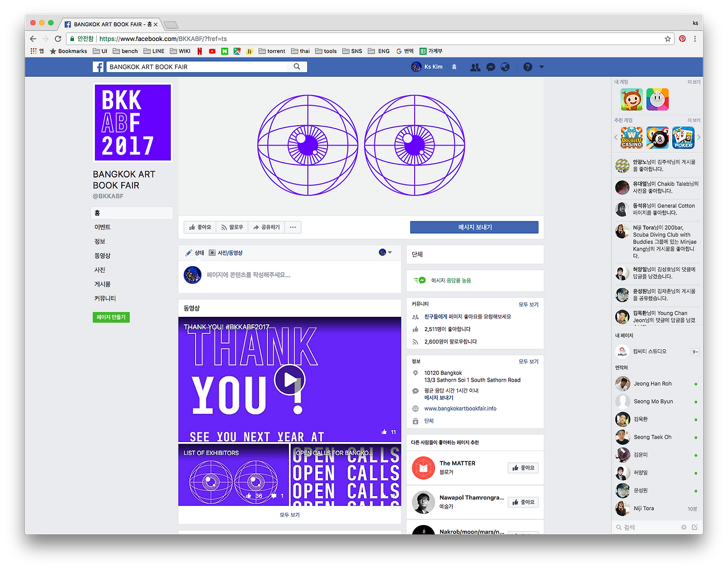Screen dimensions: 728x570
Task: Open the OPEN CALLS video thumbnail
Action: click(x=346, y=475)
